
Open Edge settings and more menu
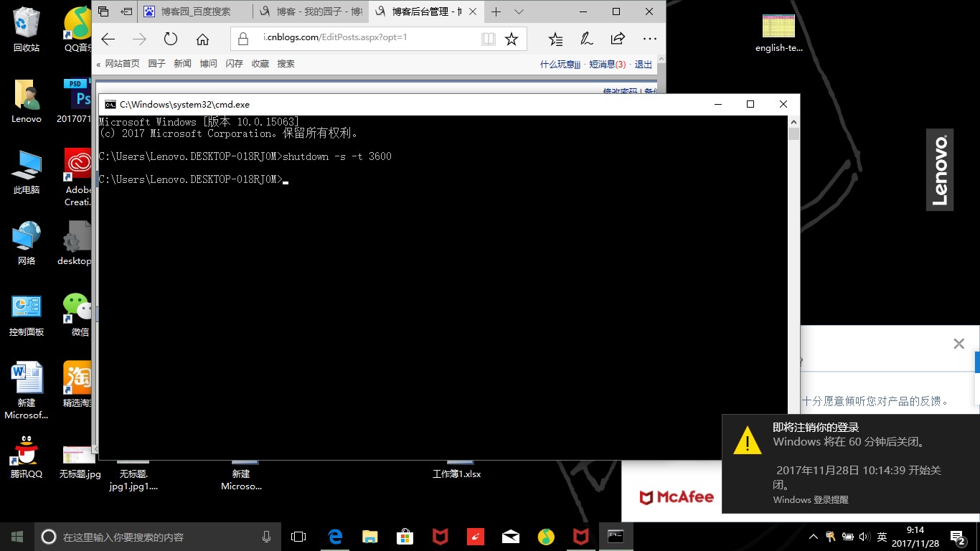coord(649,39)
